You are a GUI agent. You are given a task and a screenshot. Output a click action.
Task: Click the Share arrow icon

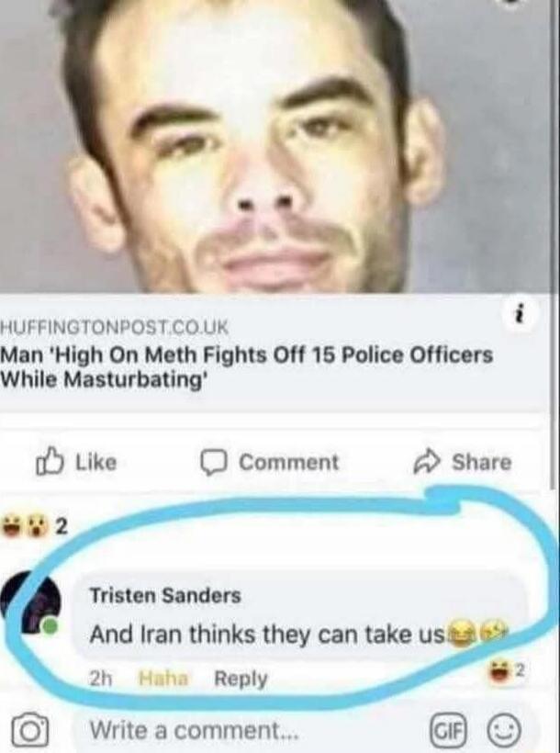point(427,462)
